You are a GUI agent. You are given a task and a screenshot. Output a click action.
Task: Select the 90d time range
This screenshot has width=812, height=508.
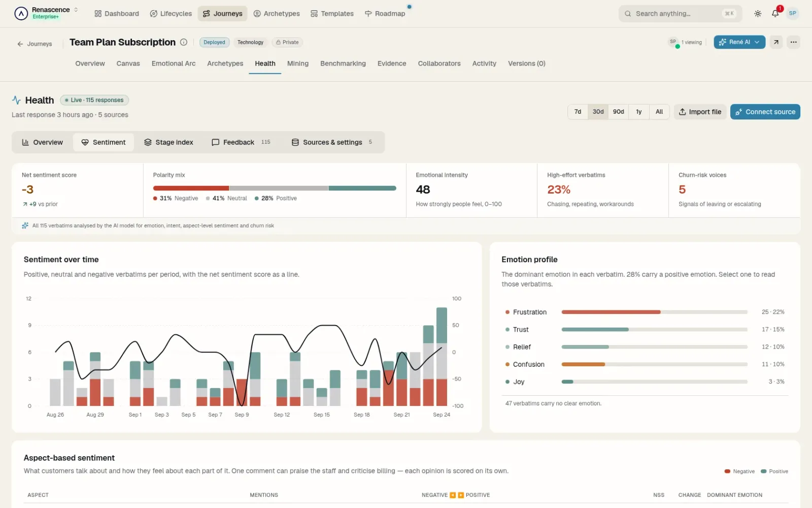(618, 112)
